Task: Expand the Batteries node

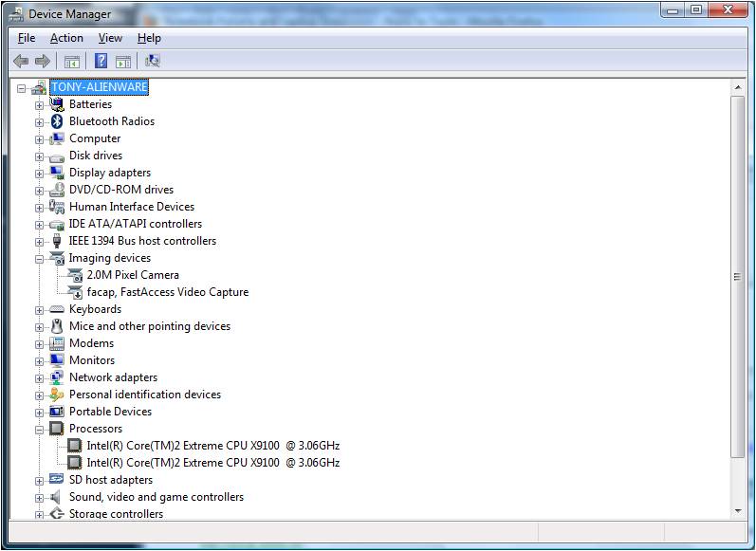Action: pyautogui.click(x=39, y=105)
